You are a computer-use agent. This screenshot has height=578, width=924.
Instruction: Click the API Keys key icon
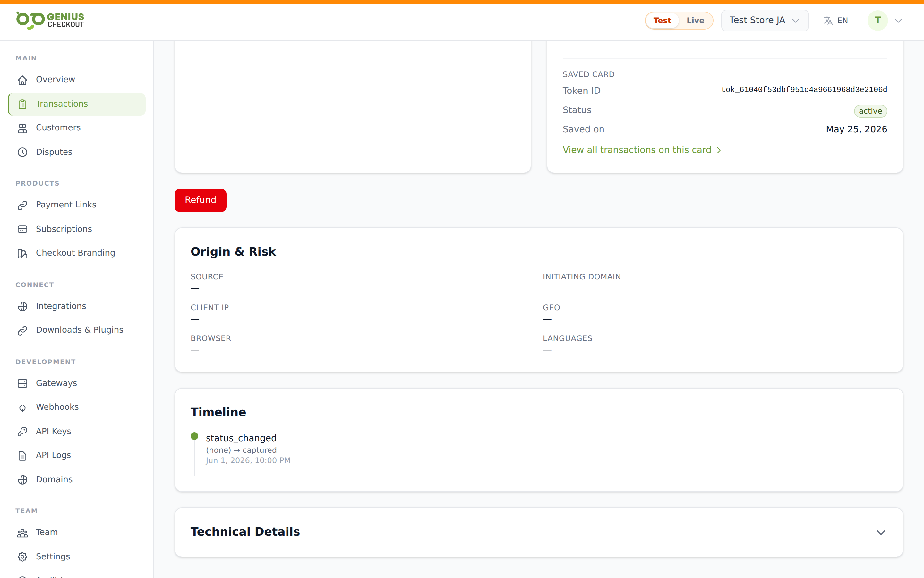(22, 432)
